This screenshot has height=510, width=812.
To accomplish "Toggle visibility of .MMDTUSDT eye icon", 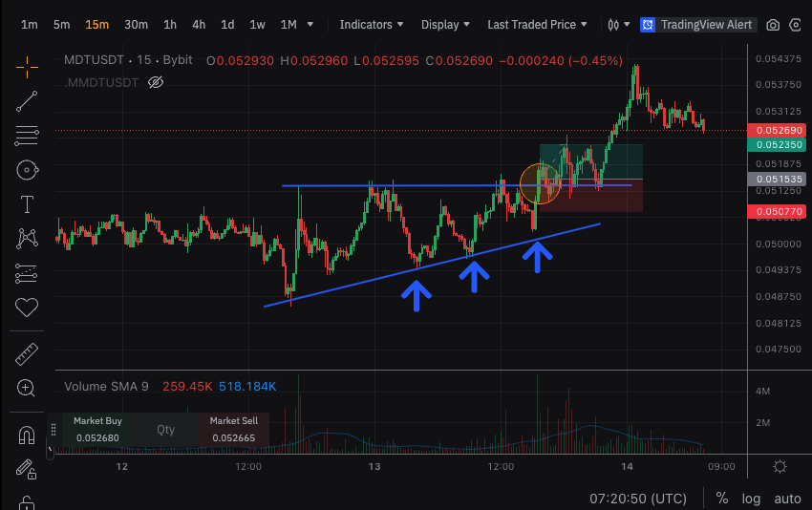I will point(156,82).
